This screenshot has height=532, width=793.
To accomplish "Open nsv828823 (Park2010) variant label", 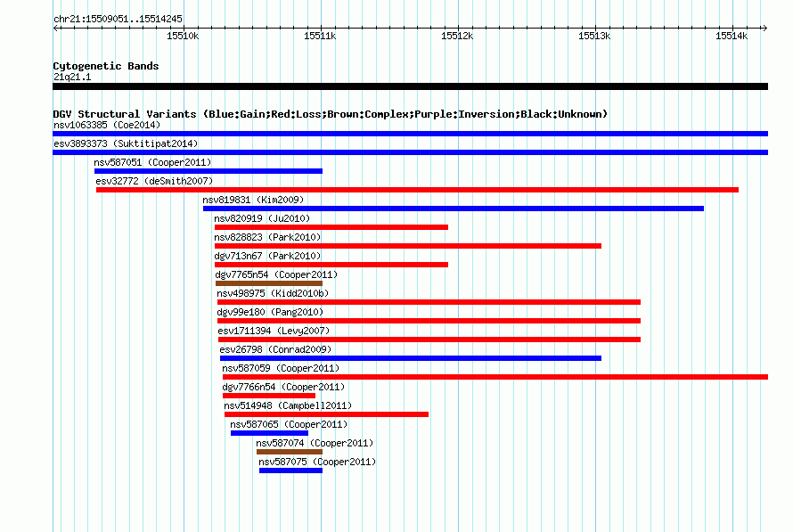I will pyautogui.click(x=267, y=237).
